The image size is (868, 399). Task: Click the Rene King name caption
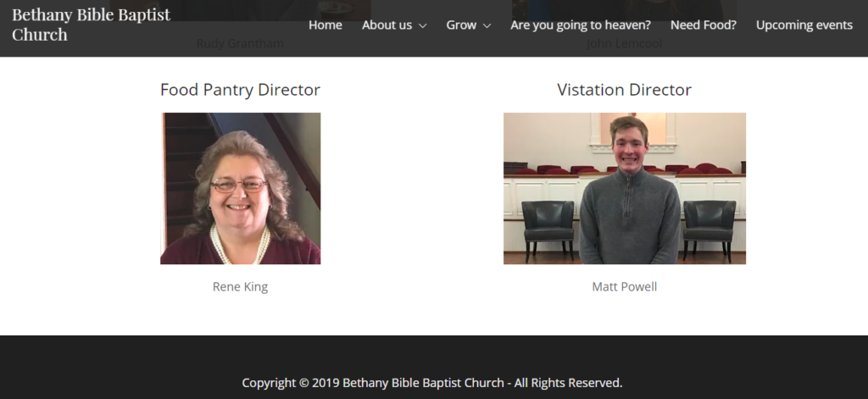coord(240,286)
